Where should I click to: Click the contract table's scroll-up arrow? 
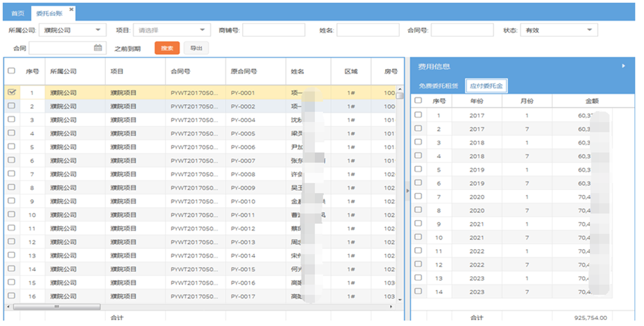399,89
